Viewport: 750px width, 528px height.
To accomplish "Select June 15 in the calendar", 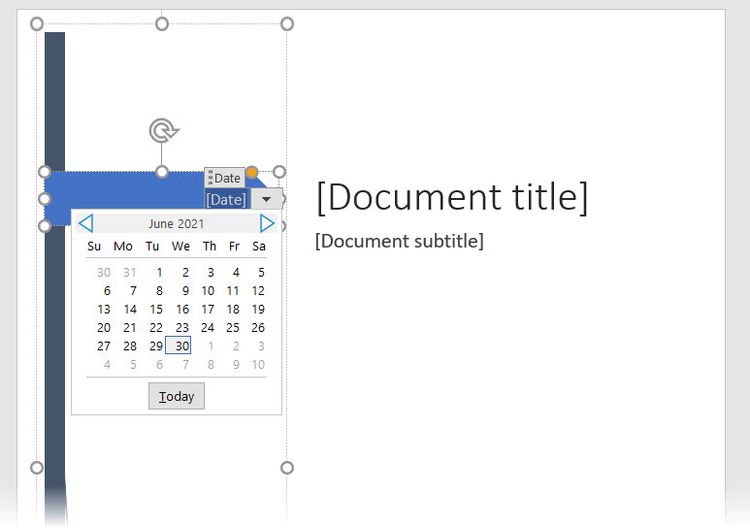I will (x=156, y=309).
